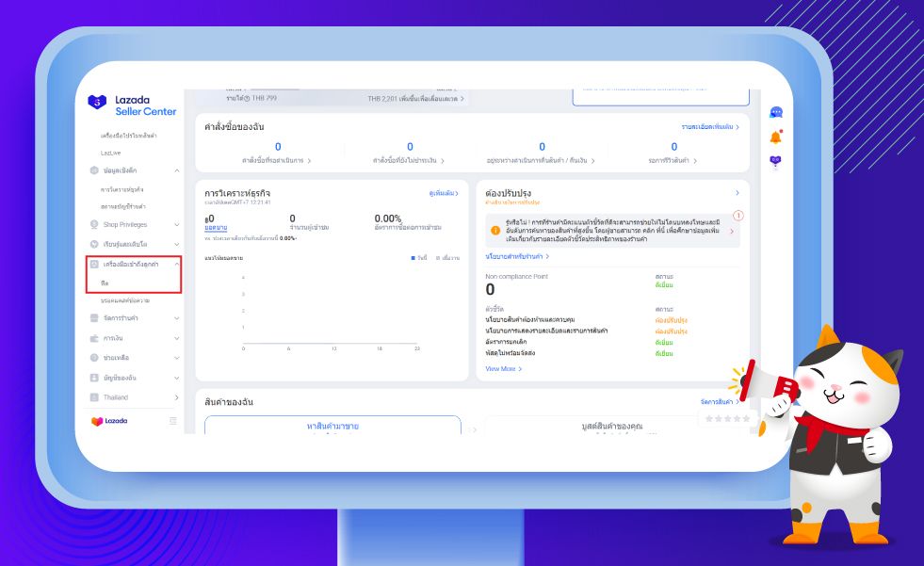Image resolution: width=924 pixels, height=566 pixels.
Task: Open unpaid orders count
Action: click(x=410, y=147)
